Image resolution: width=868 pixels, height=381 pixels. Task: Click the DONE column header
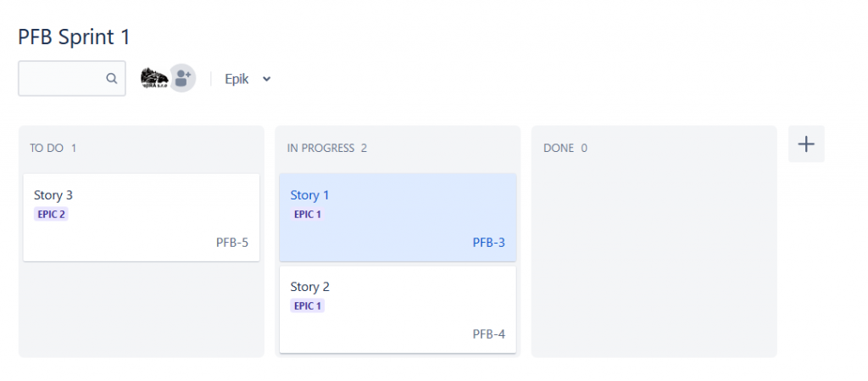565,148
